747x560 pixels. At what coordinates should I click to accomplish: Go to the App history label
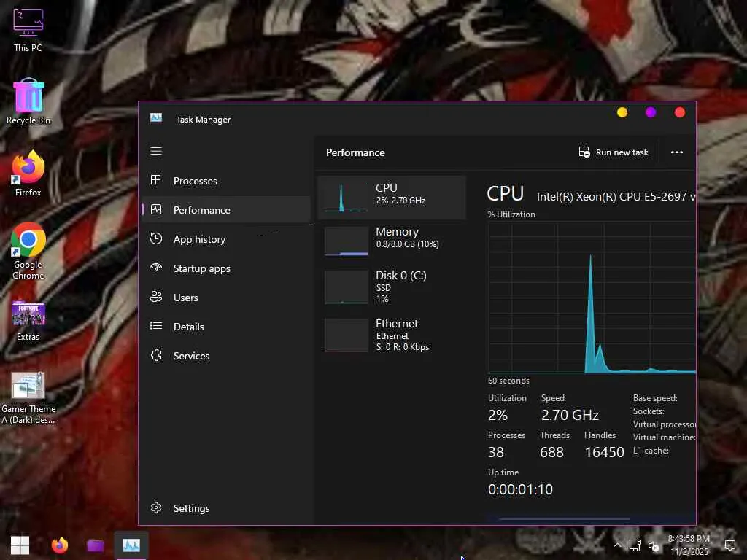pos(200,239)
